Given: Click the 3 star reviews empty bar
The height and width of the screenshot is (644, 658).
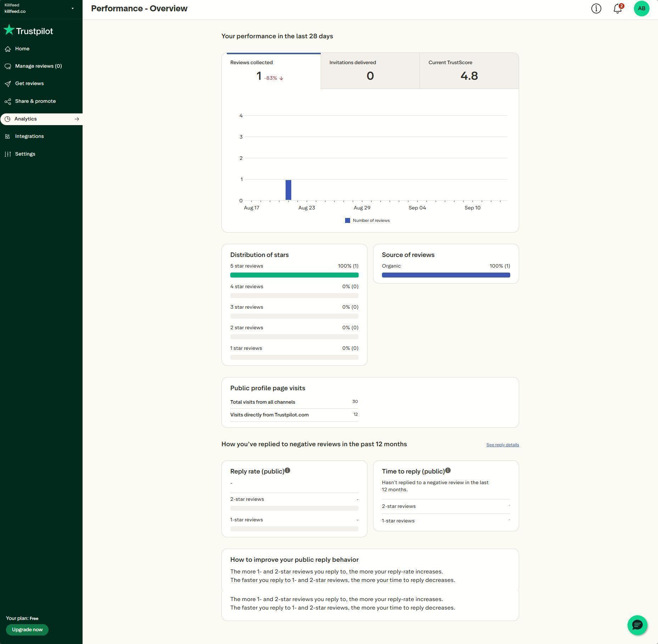Looking at the screenshot, I should [294, 316].
